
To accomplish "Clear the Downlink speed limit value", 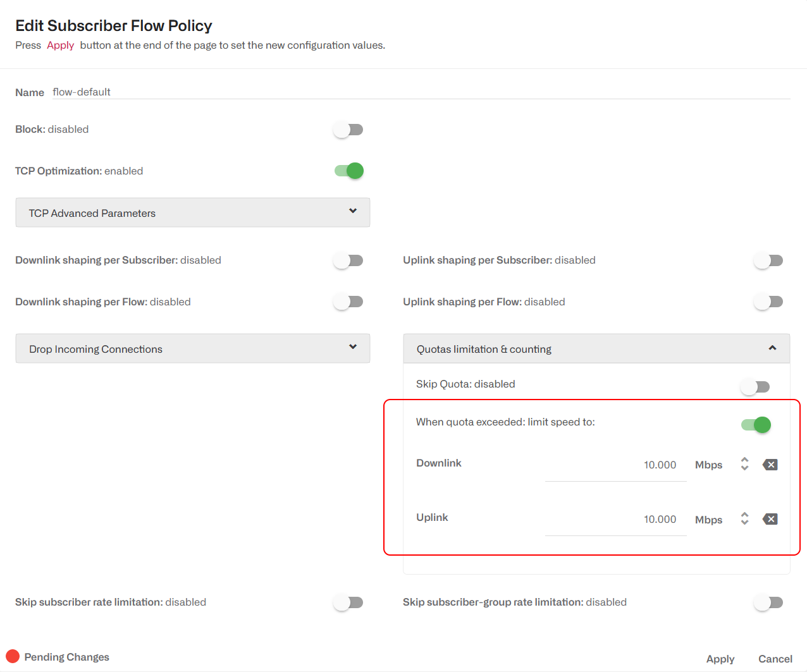I will coord(770,465).
